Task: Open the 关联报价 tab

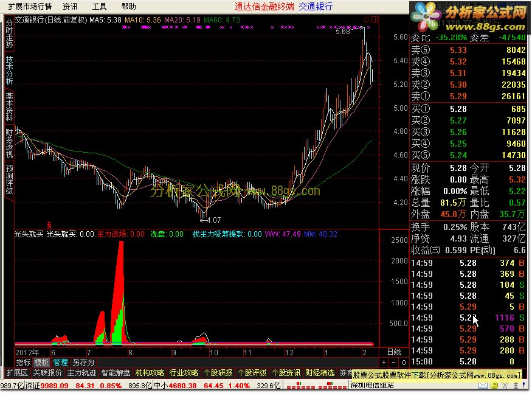Action: click(x=47, y=373)
